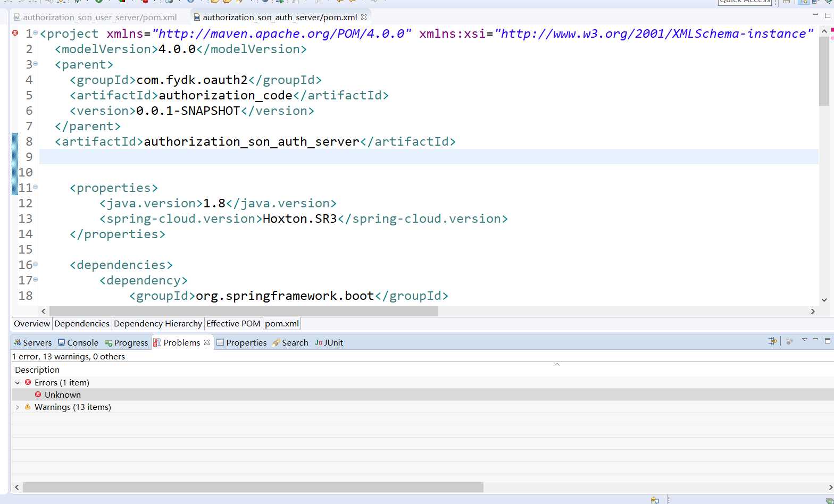Image resolution: width=834 pixels, height=504 pixels.
Task: Click the grayed Problems toolbar icon
Action: click(789, 341)
